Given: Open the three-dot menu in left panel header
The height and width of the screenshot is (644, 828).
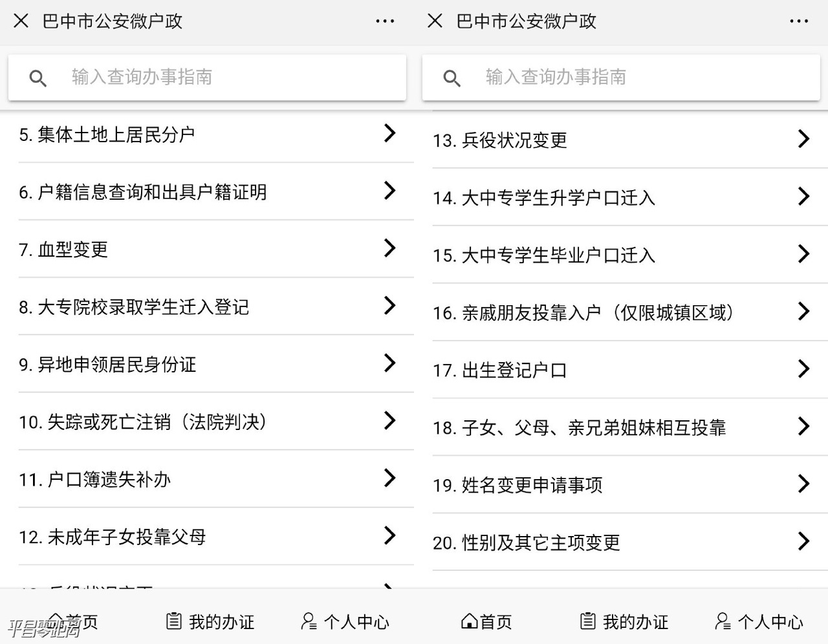Looking at the screenshot, I should coord(385,21).
